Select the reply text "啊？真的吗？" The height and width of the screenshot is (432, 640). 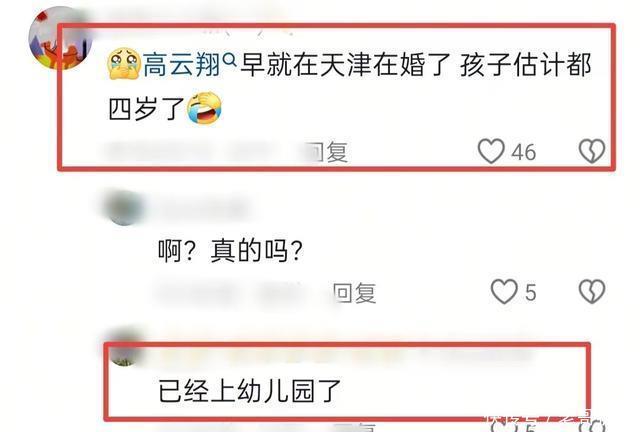[231, 250]
